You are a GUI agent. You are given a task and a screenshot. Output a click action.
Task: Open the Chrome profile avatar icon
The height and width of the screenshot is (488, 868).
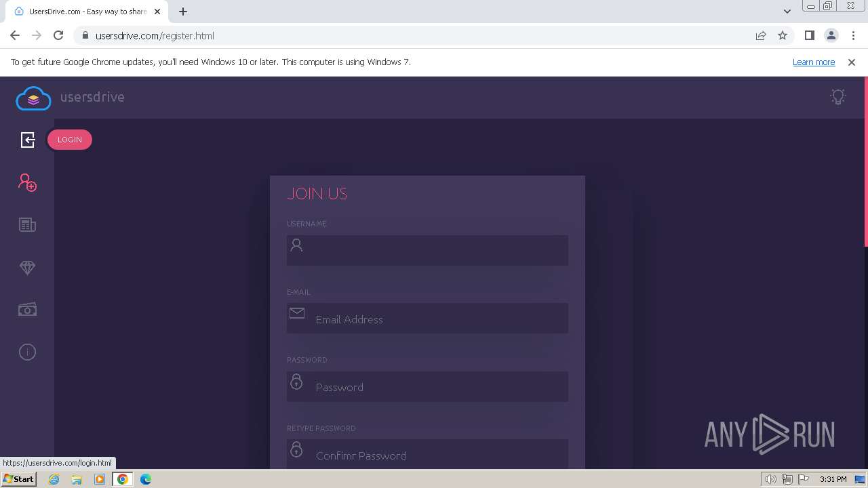(x=831, y=35)
